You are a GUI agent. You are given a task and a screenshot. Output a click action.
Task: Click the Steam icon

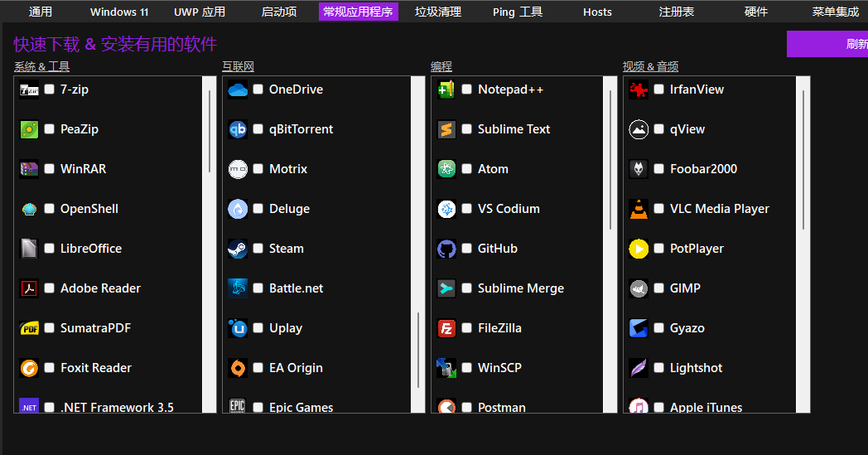(x=238, y=249)
